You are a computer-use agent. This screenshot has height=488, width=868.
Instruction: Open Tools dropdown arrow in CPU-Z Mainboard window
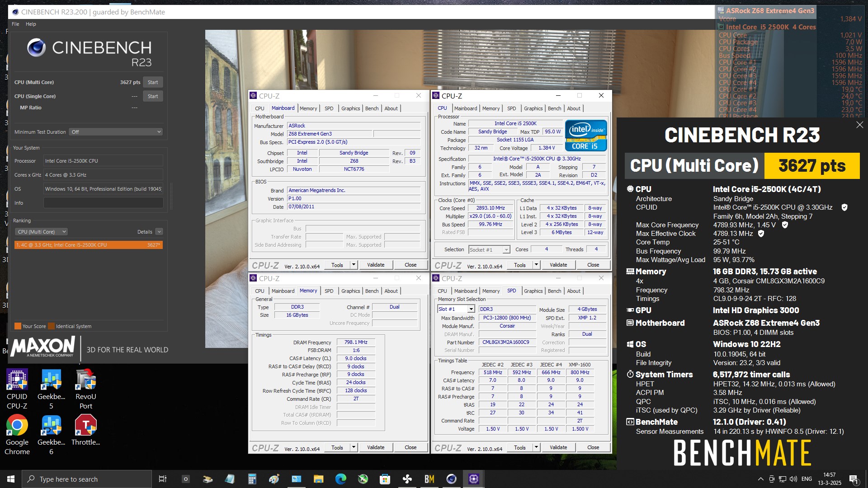point(354,265)
